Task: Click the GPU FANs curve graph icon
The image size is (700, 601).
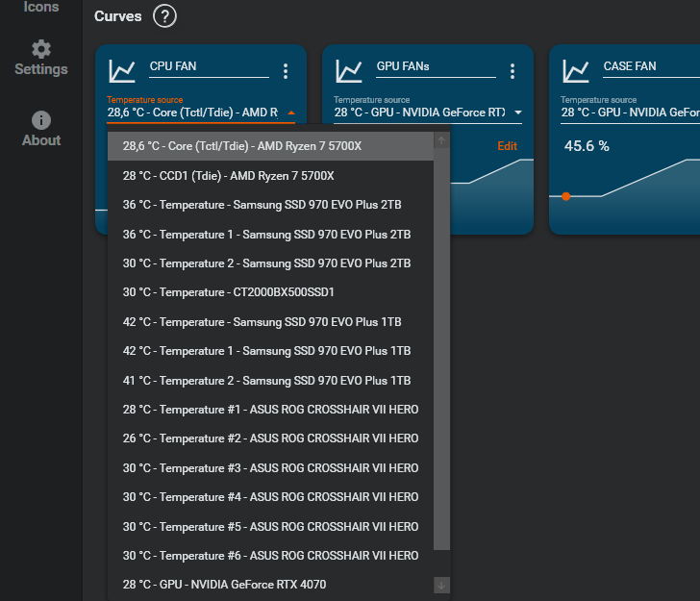Action: (349, 71)
